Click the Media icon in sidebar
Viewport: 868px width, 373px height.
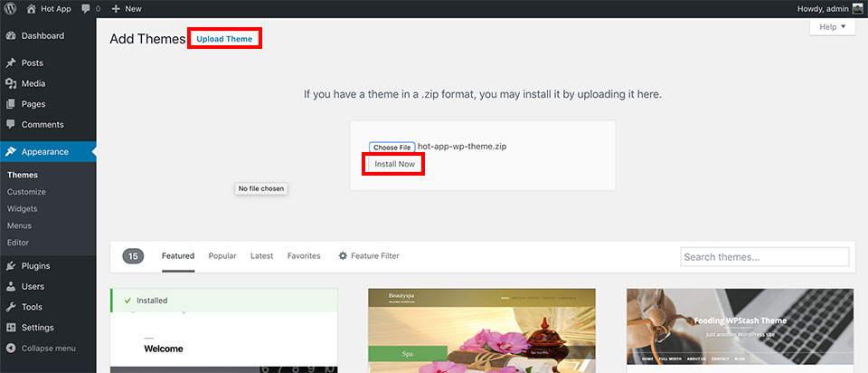11,83
